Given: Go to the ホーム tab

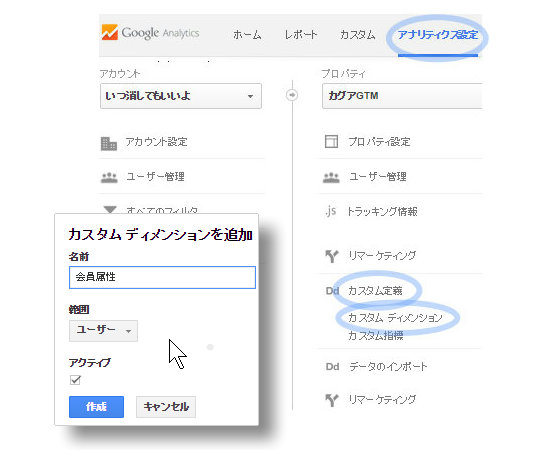Looking at the screenshot, I should click(247, 35).
